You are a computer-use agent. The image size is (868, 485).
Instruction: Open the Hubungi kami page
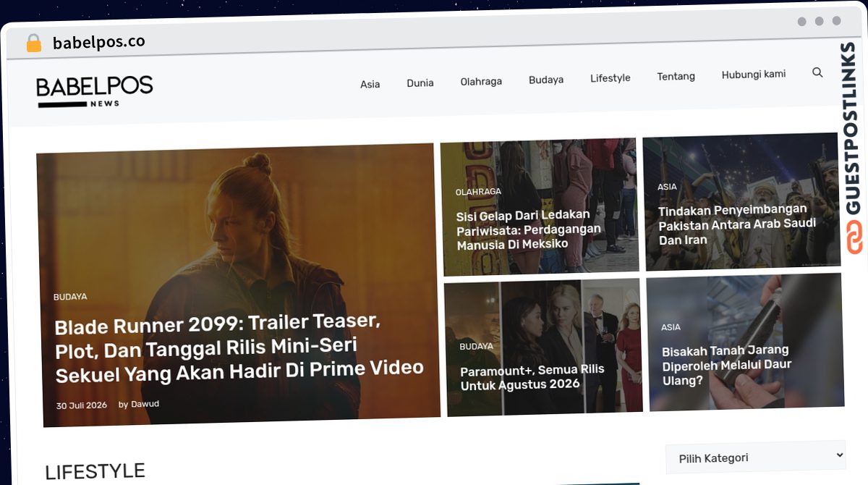tap(754, 74)
